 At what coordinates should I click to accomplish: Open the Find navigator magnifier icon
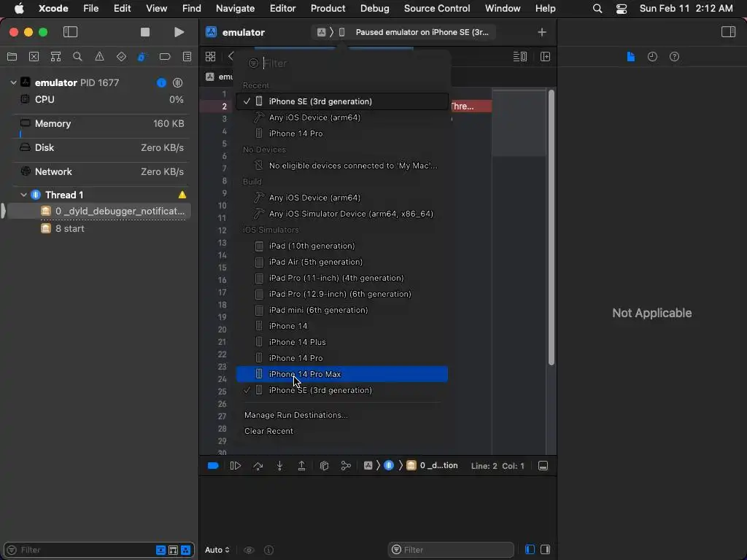[77, 57]
